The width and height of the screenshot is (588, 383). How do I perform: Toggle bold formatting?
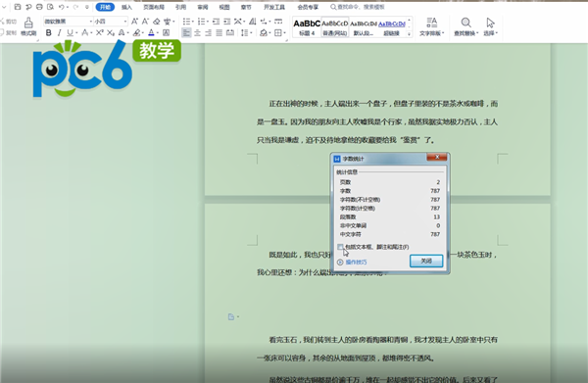pos(48,33)
